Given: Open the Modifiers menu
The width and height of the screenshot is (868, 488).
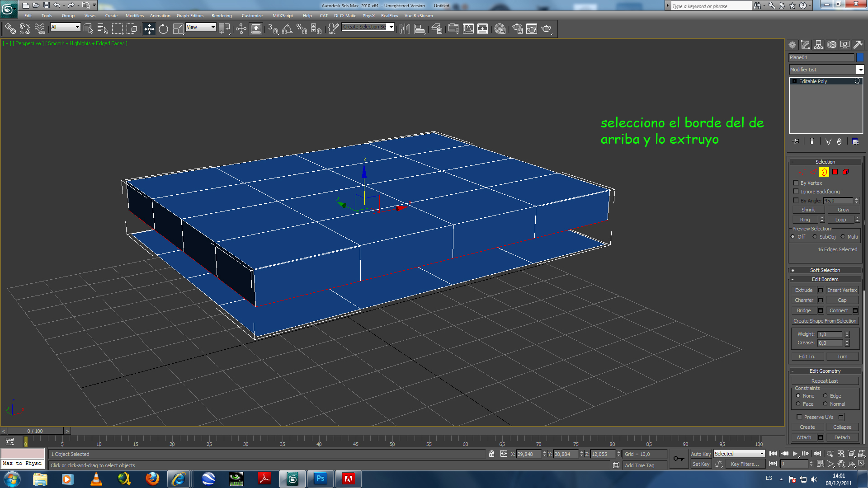Looking at the screenshot, I should [x=134, y=15].
